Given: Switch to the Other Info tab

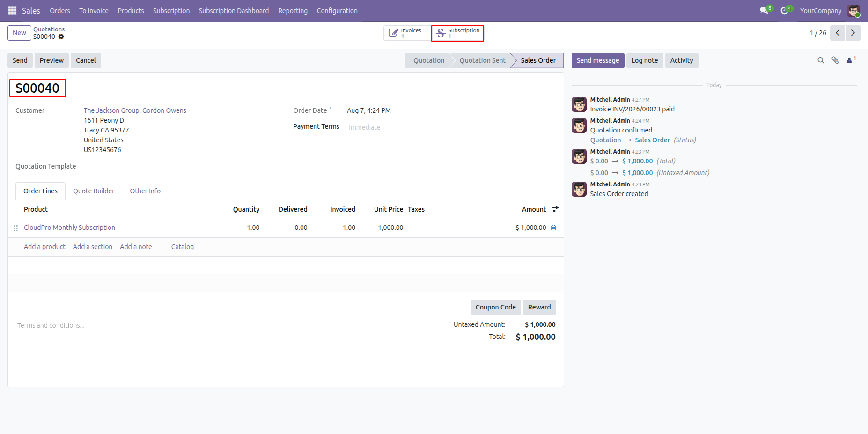Looking at the screenshot, I should pyautogui.click(x=145, y=191).
